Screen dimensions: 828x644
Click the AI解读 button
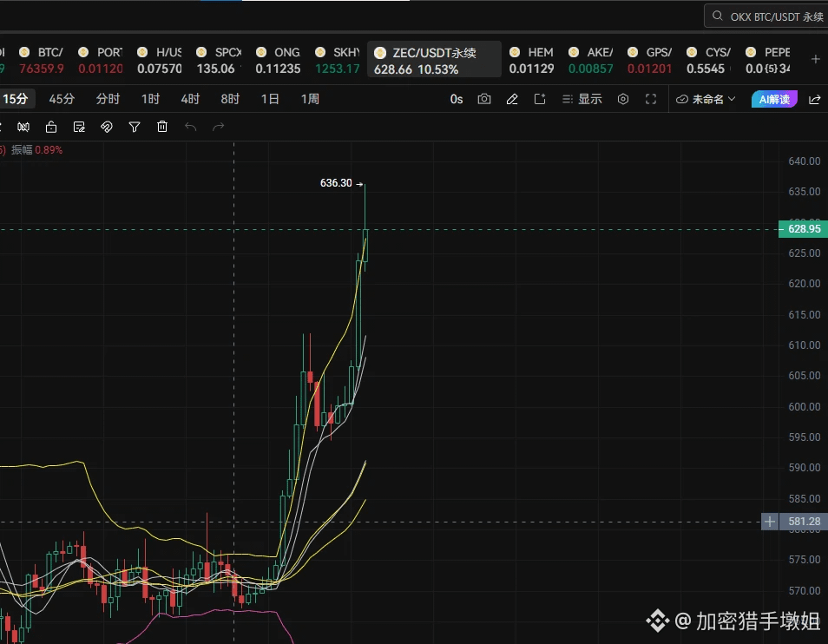click(774, 99)
